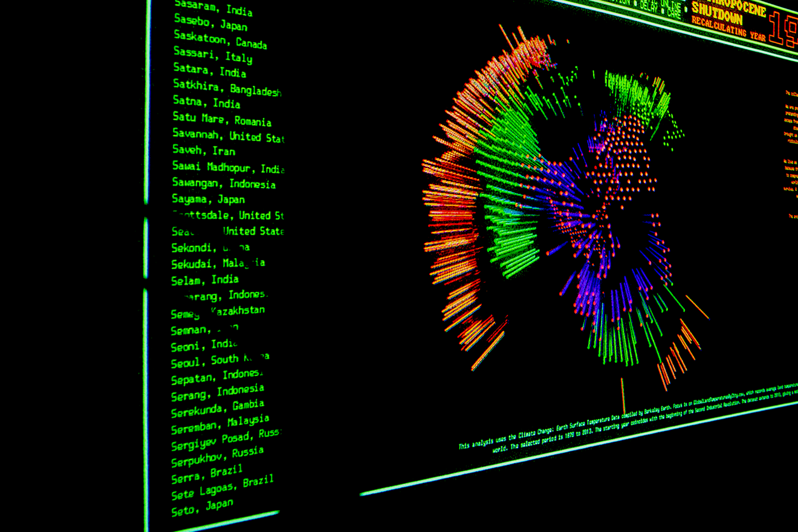798x532 pixels.
Task: Select Saskatoon, Canada in the city list
Action: (220, 40)
